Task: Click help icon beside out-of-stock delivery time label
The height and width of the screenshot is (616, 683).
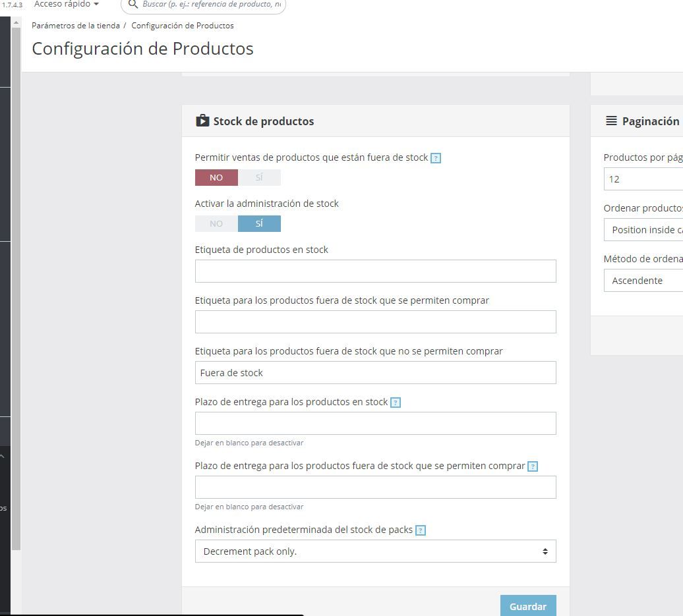Action: click(532, 466)
